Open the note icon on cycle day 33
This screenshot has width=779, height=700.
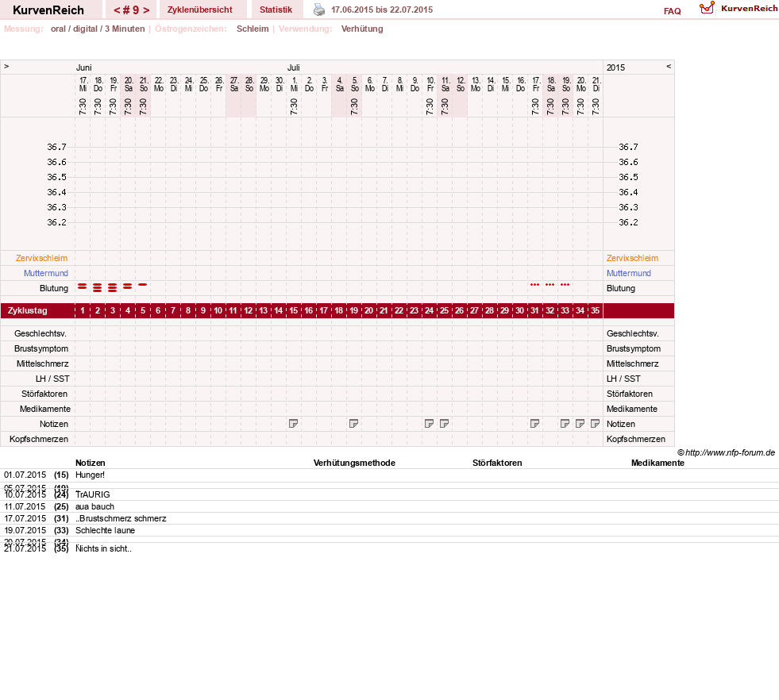click(x=565, y=424)
